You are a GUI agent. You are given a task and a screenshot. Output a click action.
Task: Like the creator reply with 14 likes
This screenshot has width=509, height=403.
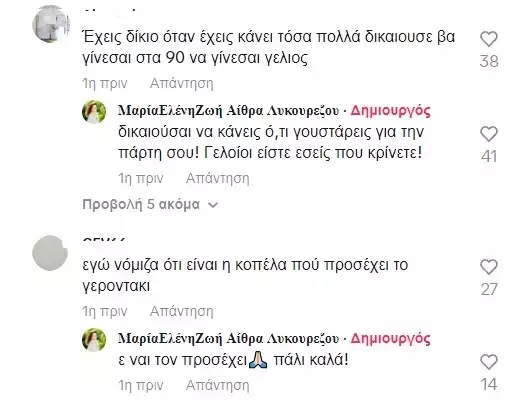point(489,362)
